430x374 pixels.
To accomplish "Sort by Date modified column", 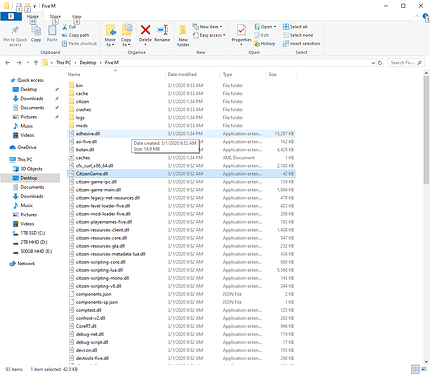I will coord(182,74).
